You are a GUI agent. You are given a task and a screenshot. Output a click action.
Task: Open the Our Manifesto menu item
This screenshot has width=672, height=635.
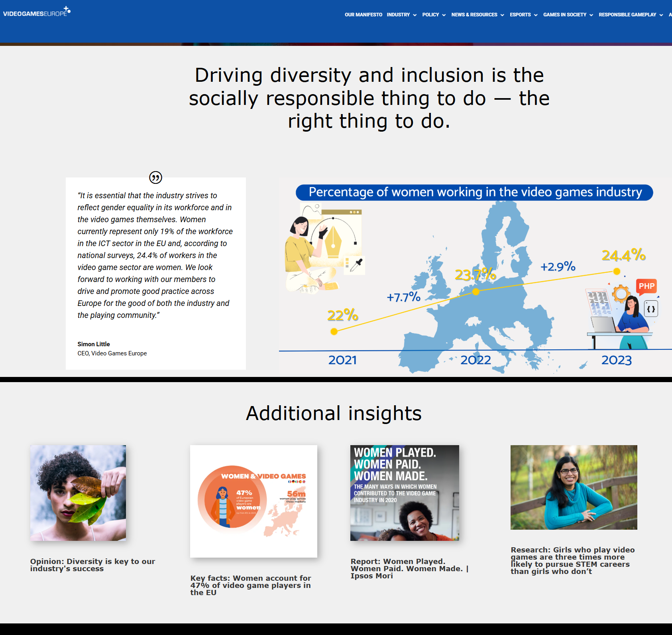coord(363,15)
